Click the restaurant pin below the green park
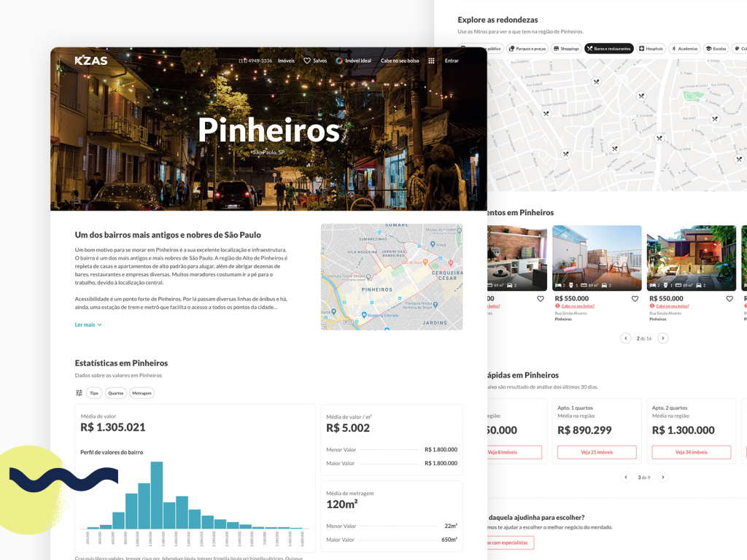This screenshot has width=747, height=560. point(715,119)
